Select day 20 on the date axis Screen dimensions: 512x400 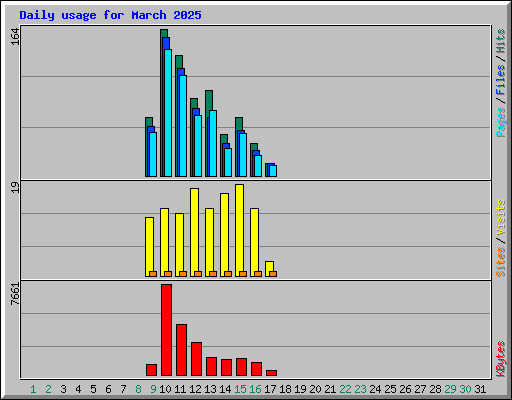click(x=315, y=389)
